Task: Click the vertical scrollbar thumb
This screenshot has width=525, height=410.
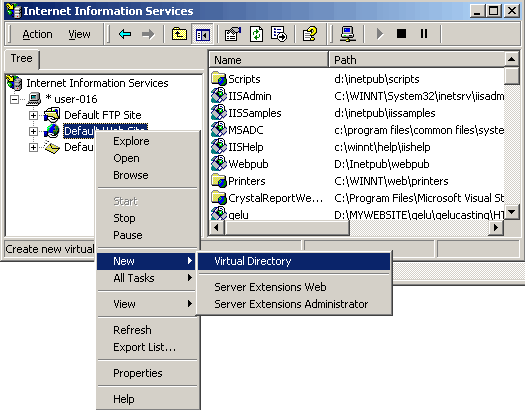Action: click(511, 76)
